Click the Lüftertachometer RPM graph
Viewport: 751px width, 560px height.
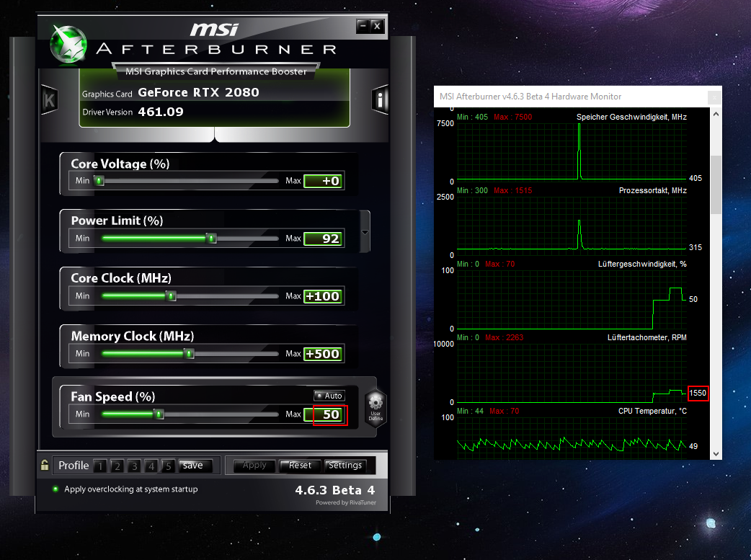coord(572,373)
